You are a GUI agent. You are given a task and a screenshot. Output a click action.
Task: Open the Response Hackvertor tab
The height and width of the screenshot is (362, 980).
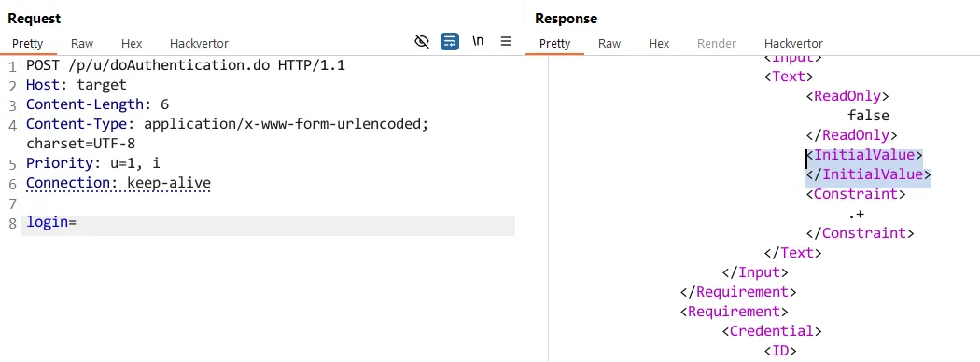(x=793, y=43)
